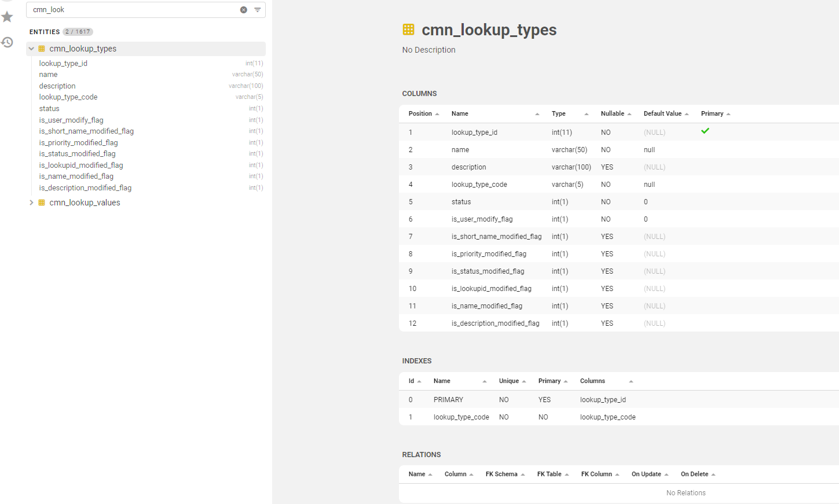The image size is (839, 504).
Task: Toggle sorting on the Nullable column
Action: coord(629,113)
